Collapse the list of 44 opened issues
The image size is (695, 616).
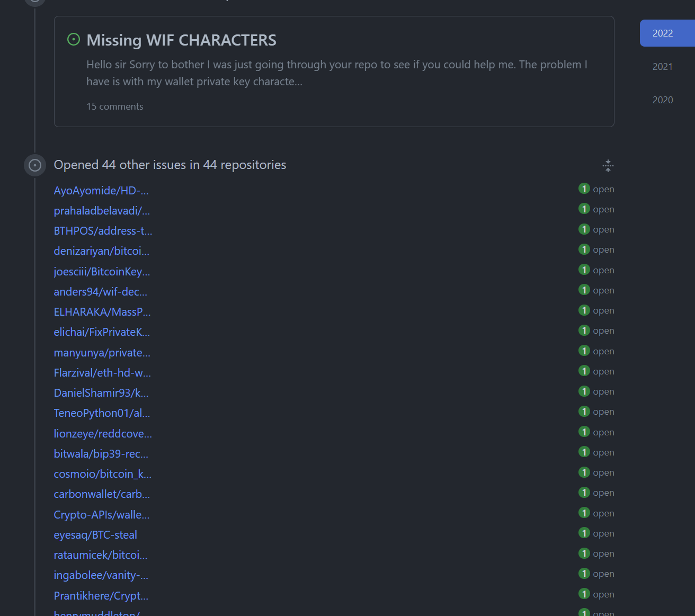[608, 166]
